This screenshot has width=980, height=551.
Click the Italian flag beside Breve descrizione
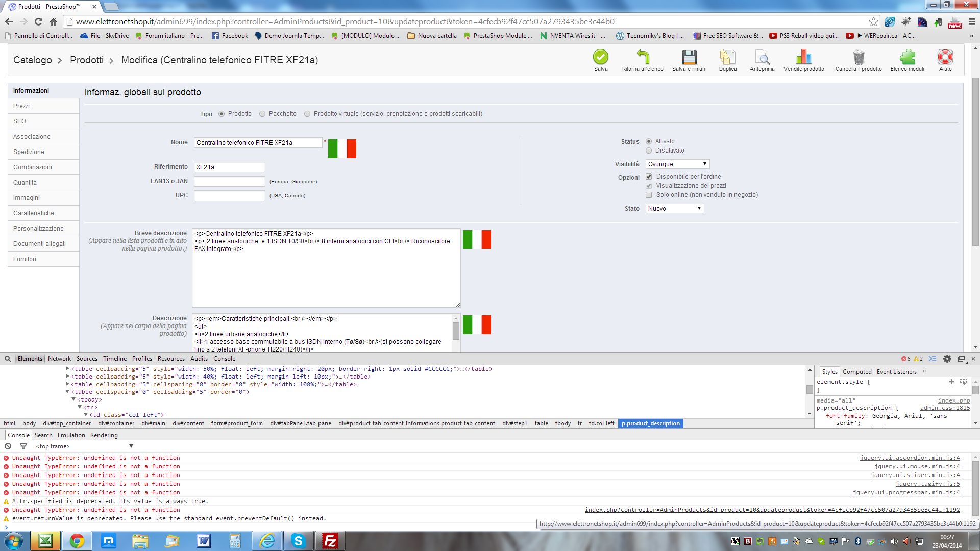(477, 239)
